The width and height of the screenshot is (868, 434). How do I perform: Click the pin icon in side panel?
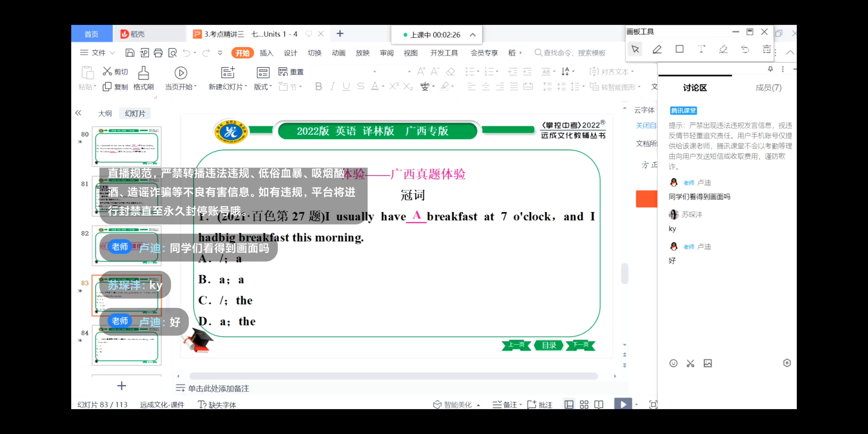pos(770,69)
